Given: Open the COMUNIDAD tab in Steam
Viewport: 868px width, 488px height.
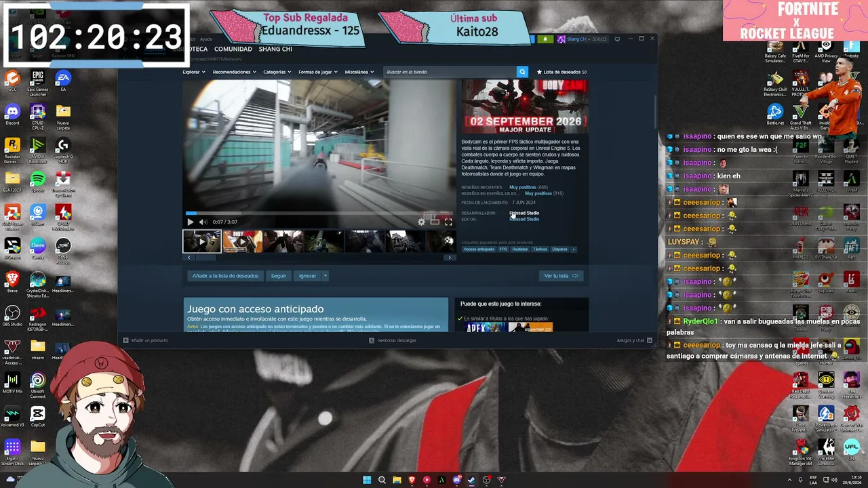Looking at the screenshot, I should point(233,49).
